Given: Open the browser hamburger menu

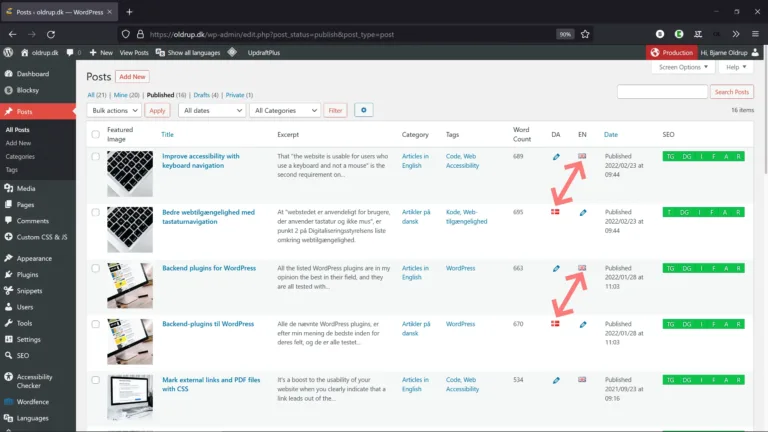Looking at the screenshot, I should [755, 34].
